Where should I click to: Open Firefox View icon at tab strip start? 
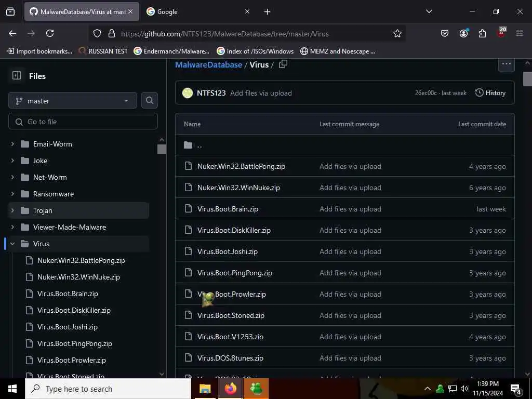(10, 11)
